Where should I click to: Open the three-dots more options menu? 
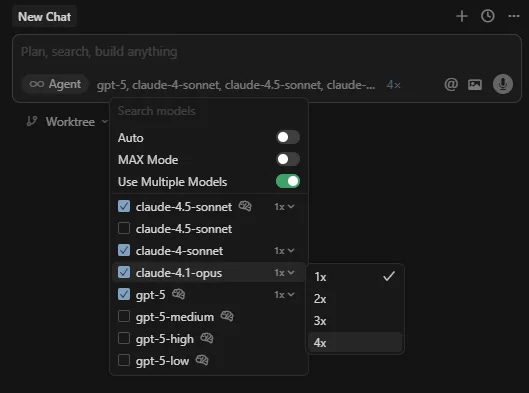click(x=513, y=16)
